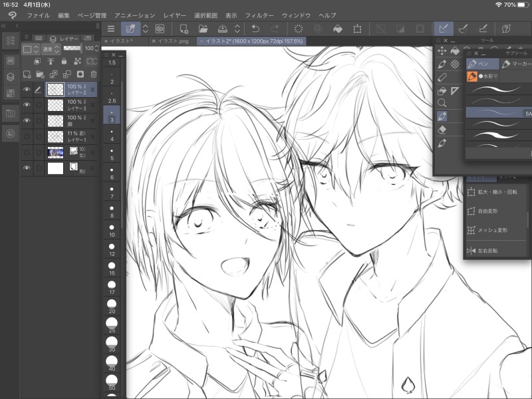The height and width of the screenshot is (399, 532).
Task: Open help via question mark speech icon
Action: (x=506, y=29)
